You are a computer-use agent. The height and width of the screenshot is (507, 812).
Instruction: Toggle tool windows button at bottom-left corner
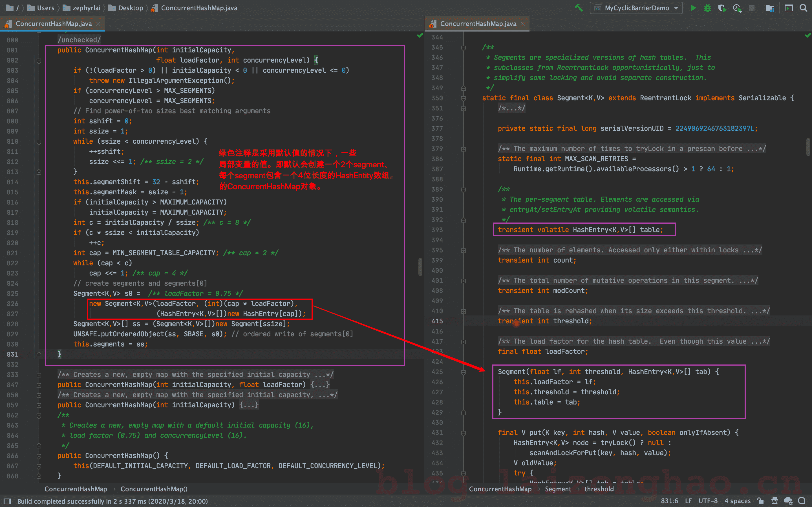(7, 501)
